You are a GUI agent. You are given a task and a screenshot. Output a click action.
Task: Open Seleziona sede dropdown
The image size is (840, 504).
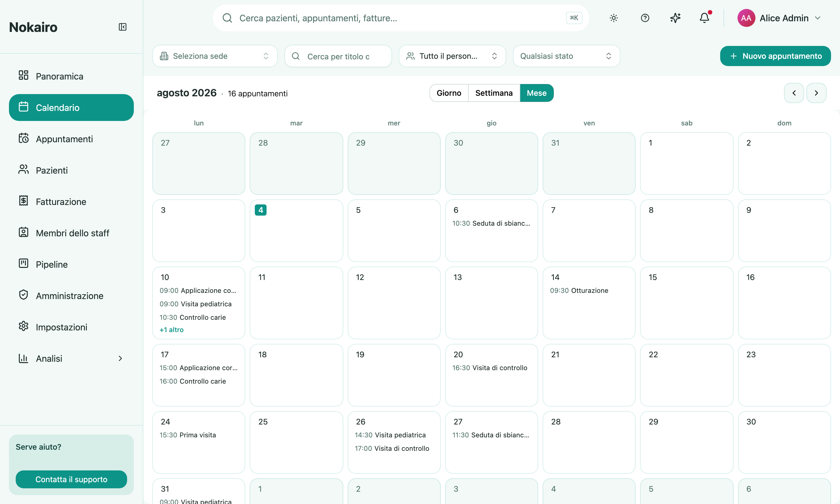click(215, 56)
